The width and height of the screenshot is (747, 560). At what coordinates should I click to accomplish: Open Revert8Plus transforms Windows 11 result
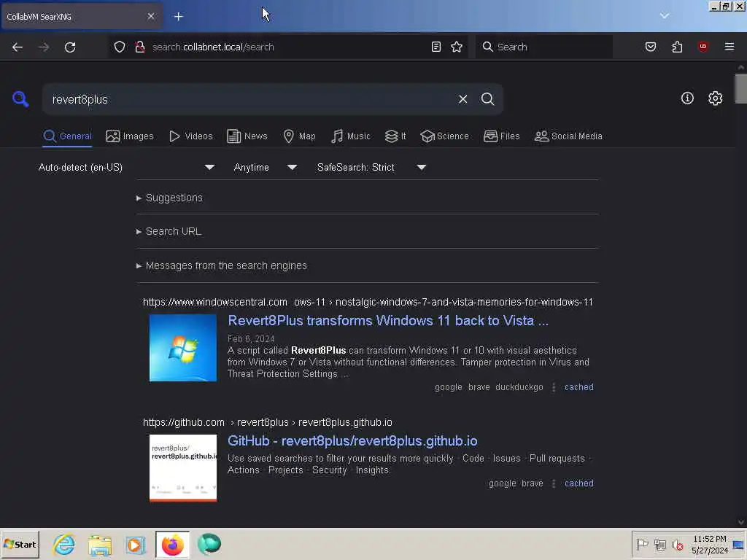pyautogui.click(x=388, y=321)
